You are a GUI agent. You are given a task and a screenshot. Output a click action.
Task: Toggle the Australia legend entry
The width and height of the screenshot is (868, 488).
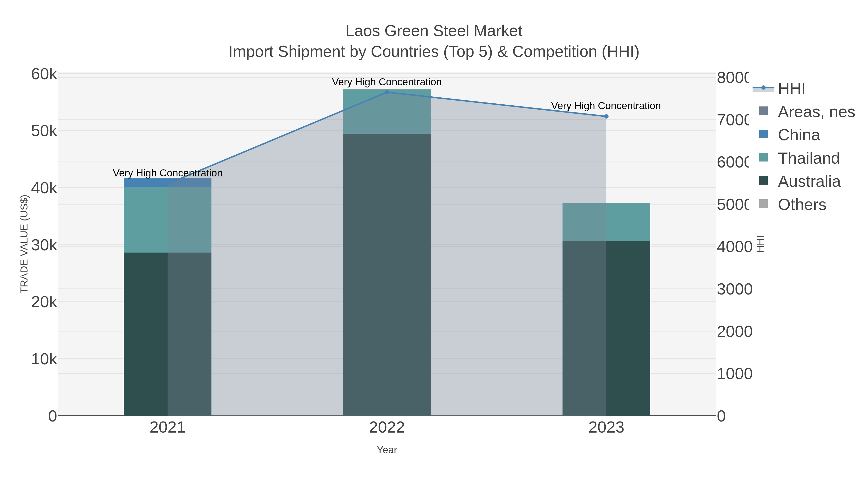point(800,181)
